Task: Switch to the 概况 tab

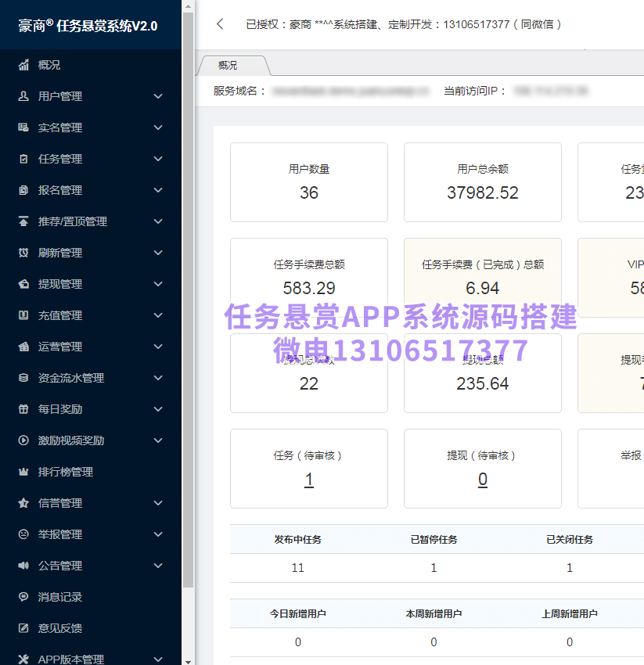Action: (x=227, y=65)
